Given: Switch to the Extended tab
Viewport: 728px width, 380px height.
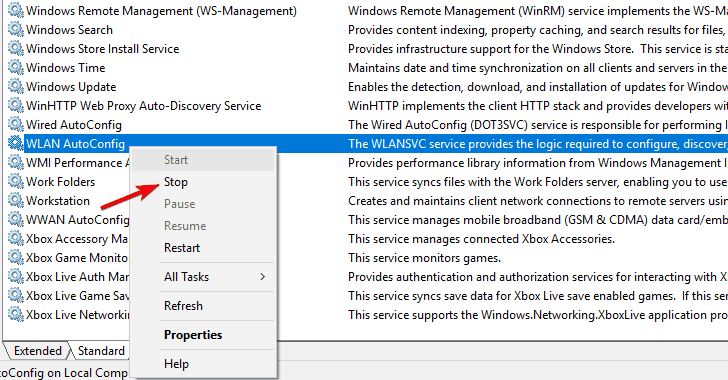Looking at the screenshot, I should point(38,351).
